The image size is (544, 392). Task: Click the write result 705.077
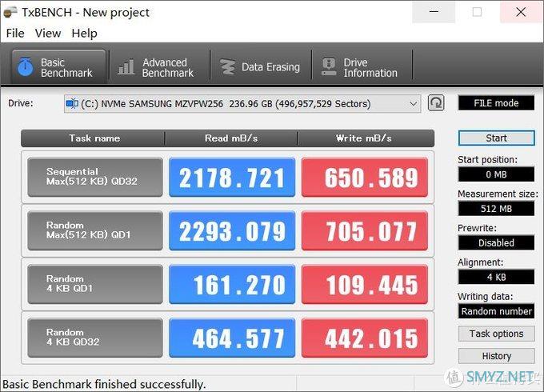[x=365, y=230]
